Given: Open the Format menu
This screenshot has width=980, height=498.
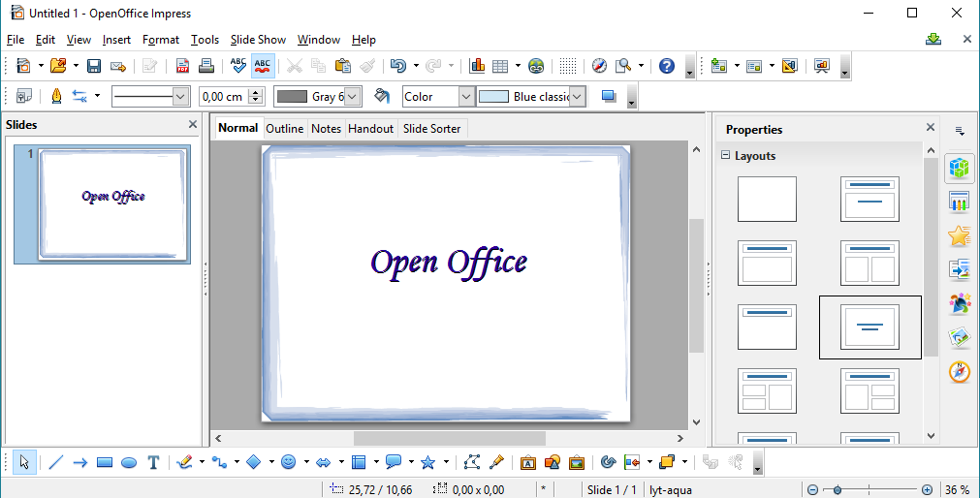Looking at the screenshot, I should (161, 40).
